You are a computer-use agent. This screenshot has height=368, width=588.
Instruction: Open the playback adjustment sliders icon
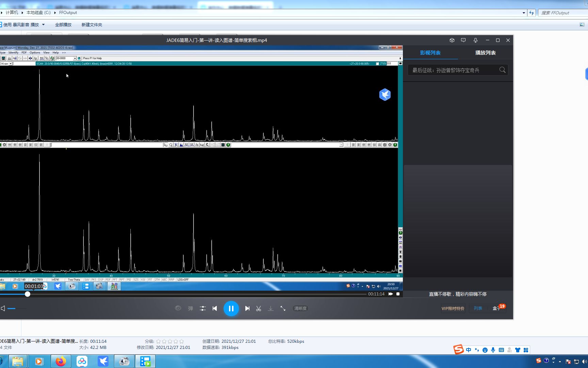tap(202, 308)
